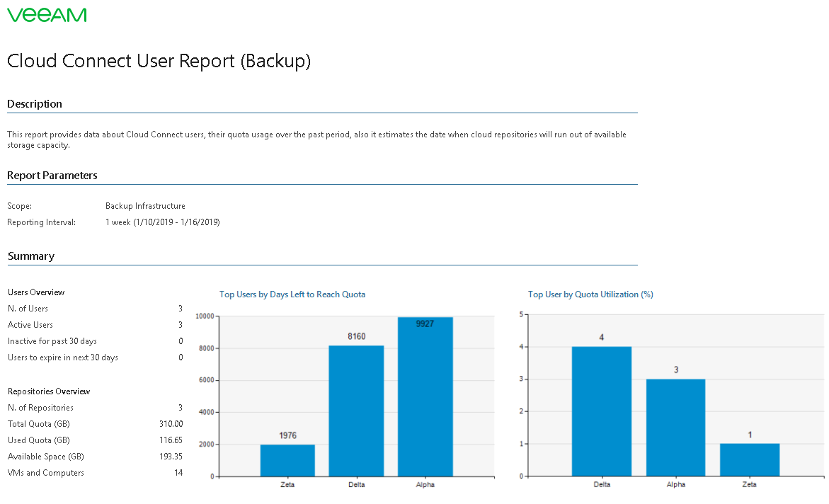Click the Scope label

(20, 206)
